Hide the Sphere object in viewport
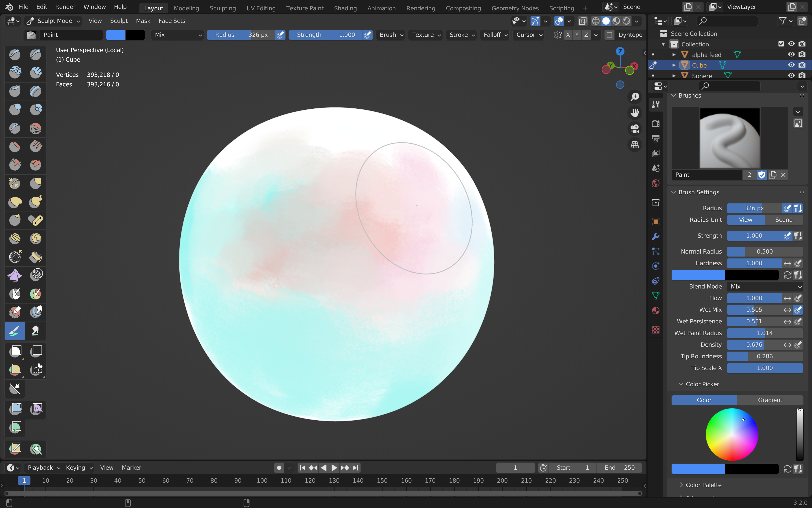The height and width of the screenshot is (508, 812). point(791,75)
